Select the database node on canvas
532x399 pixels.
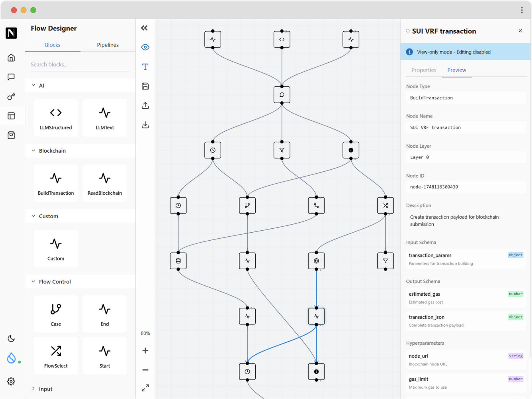178,261
